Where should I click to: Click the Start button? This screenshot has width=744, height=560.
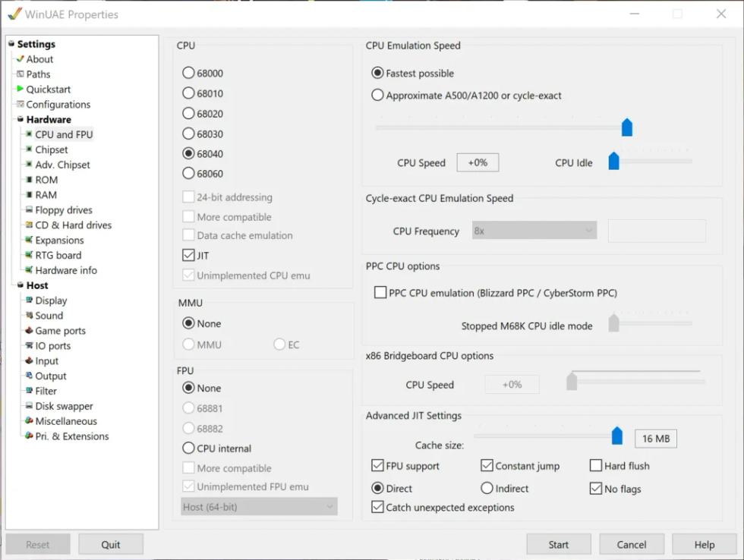click(x=559, y=544)
